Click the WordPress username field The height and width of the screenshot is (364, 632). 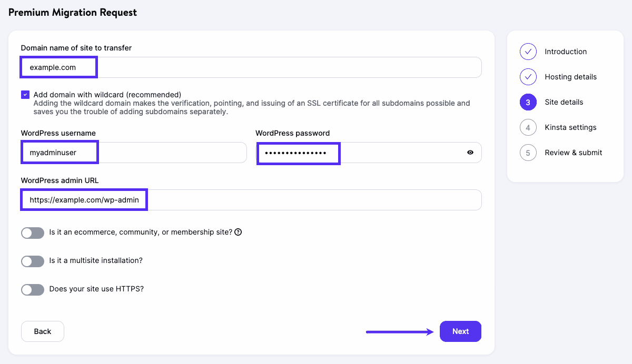(60, 152)
